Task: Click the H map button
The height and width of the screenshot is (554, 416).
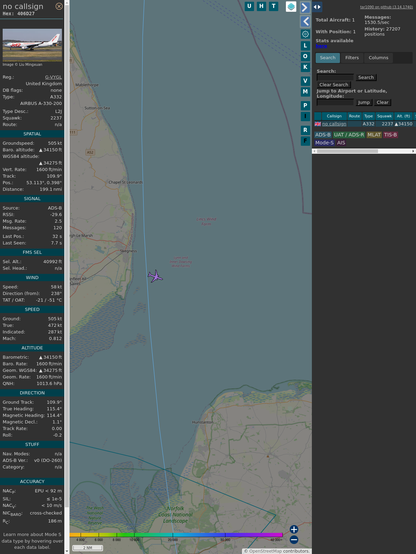Action: (261, 6)
